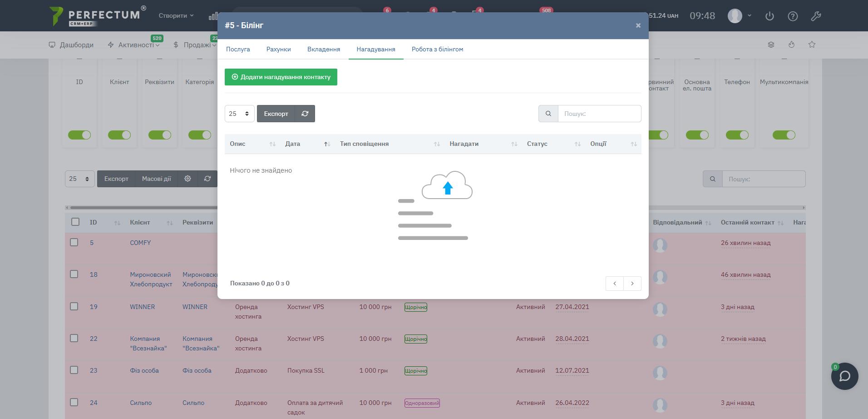
Task: Click Додати нагадування контакту button
Action: [281, 77]
